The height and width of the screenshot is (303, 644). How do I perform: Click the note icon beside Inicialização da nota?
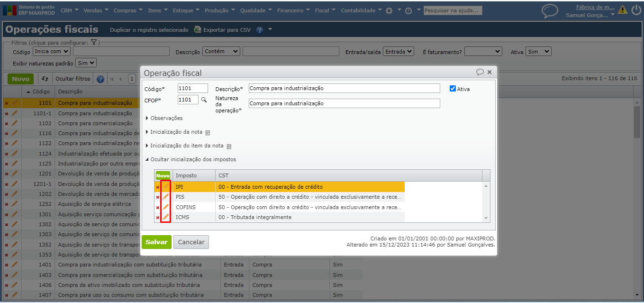[208, 132]
